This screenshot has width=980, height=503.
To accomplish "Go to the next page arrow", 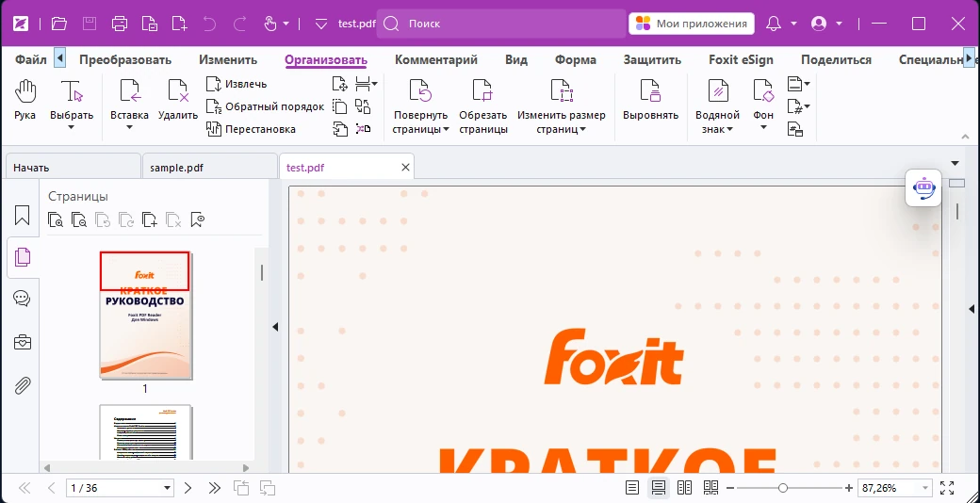I will pyautogui.click(x=188, y=488).
